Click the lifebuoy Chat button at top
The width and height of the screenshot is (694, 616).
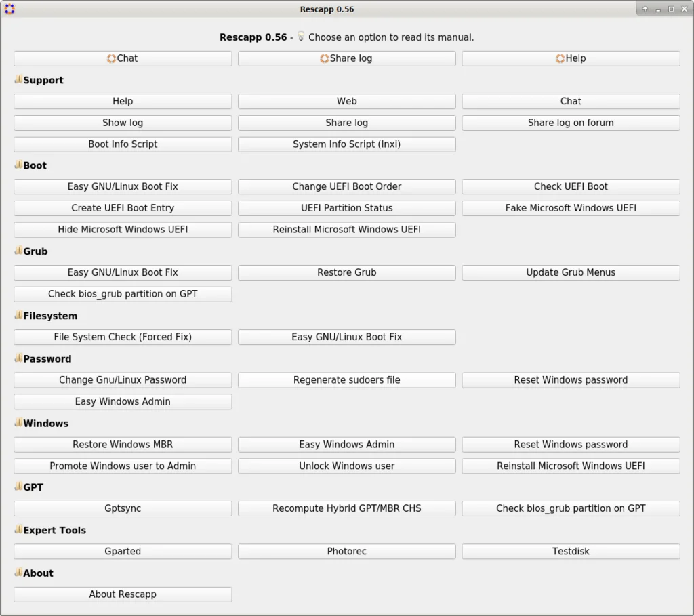tap(123, 58)
